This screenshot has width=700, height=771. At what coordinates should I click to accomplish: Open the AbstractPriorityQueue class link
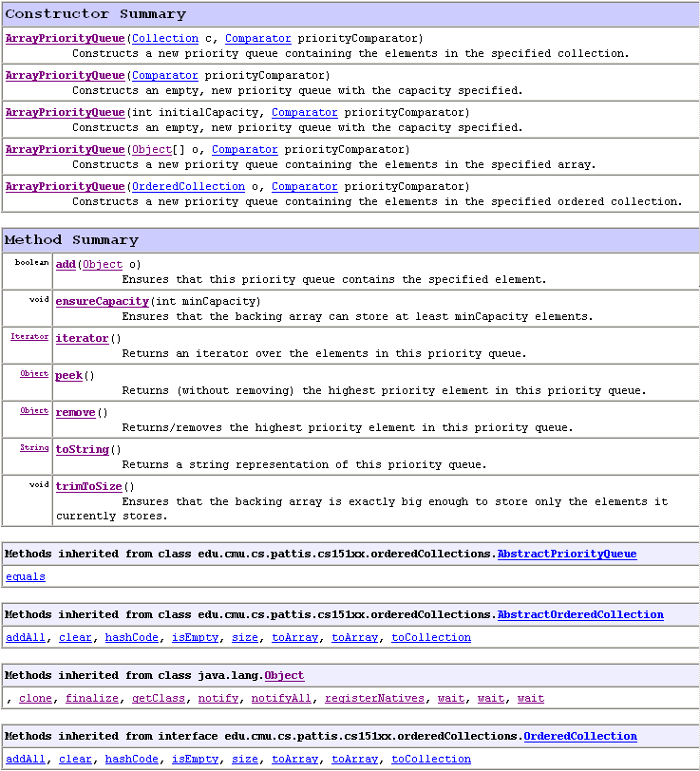[566, 554]
